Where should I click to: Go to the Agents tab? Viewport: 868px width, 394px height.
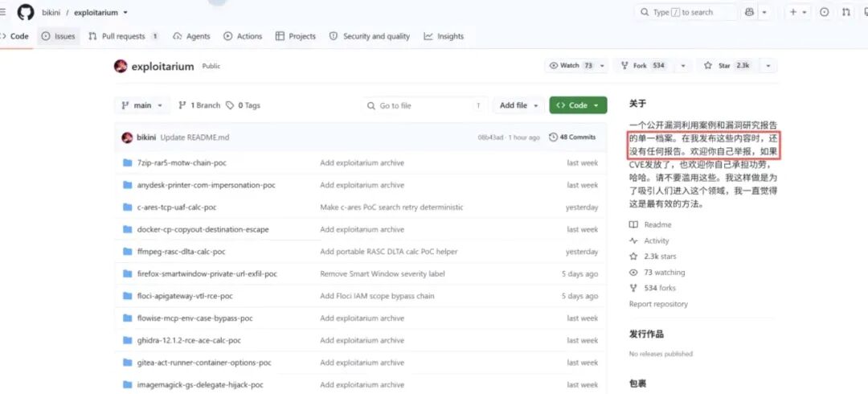191,36
